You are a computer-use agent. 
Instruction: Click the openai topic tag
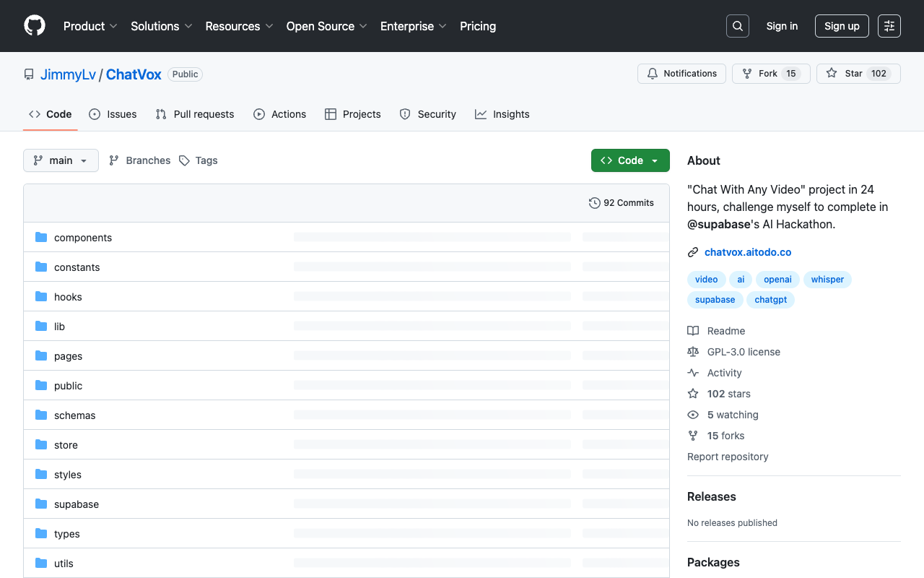click(778, 280)
